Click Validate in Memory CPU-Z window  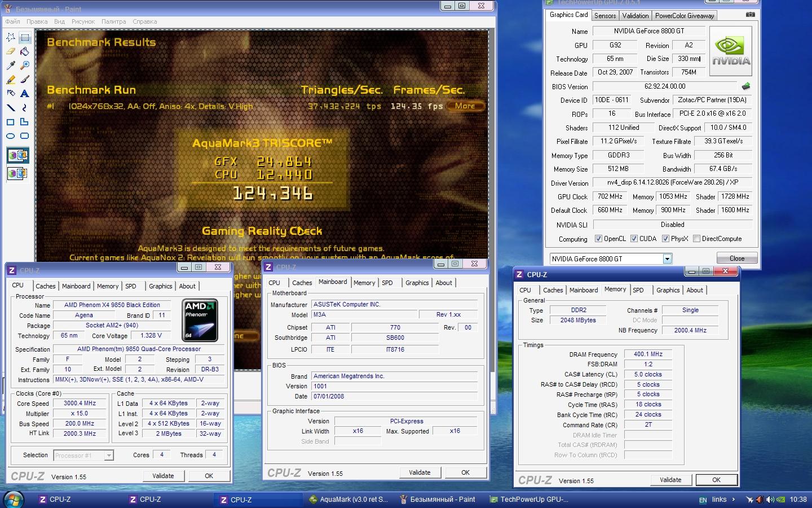point(670,480)
